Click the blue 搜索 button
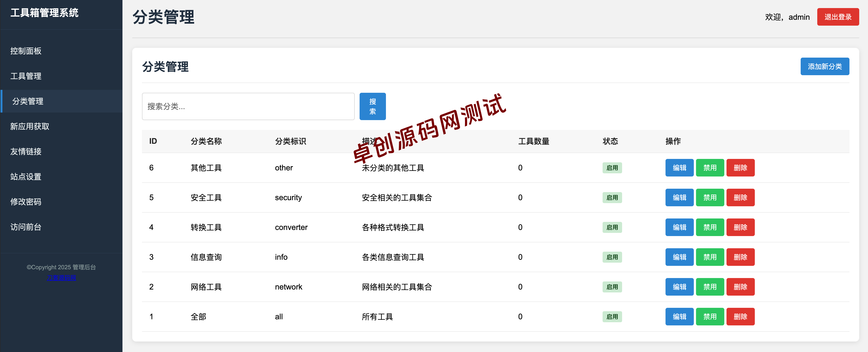The width and height of the screenshot is (868, 352). click(x=372, y=106)
